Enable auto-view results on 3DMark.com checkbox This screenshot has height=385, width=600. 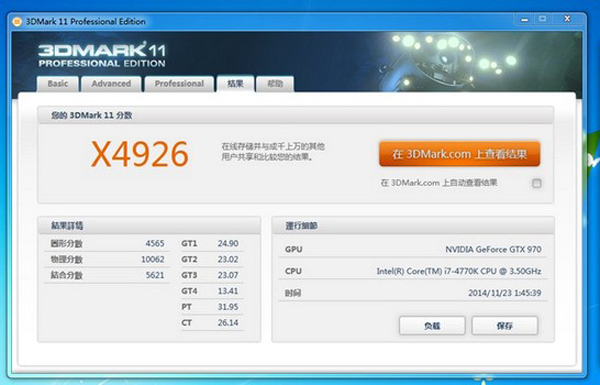(x=537, y=183)
